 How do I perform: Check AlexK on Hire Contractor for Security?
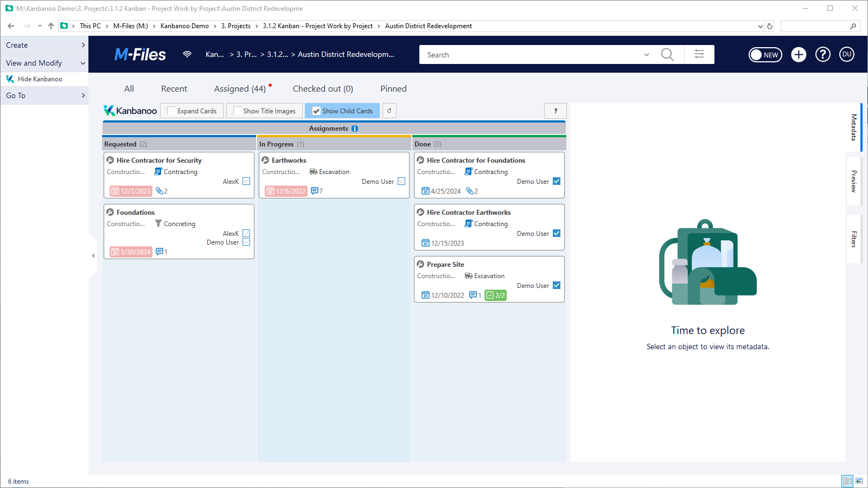246,181
